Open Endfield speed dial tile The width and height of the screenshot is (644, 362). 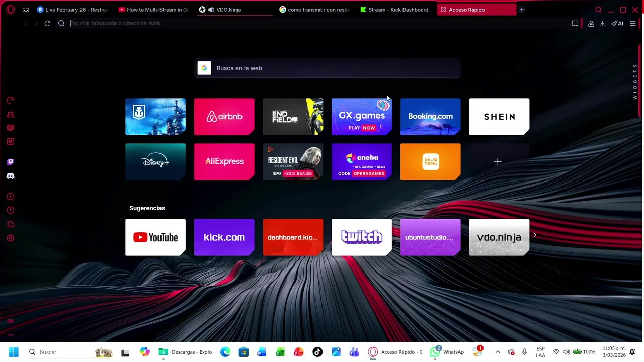293,117
